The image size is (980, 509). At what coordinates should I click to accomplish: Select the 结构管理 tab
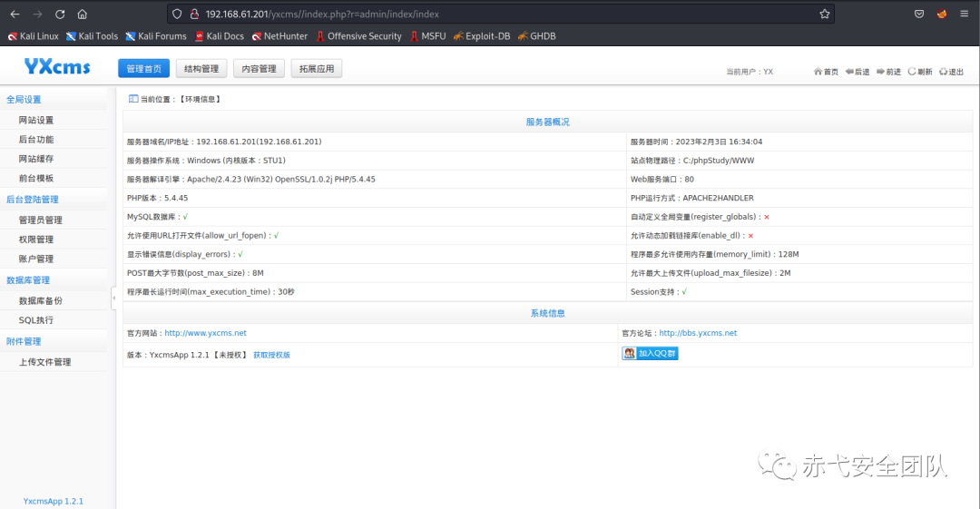click(x=201, y=69)
